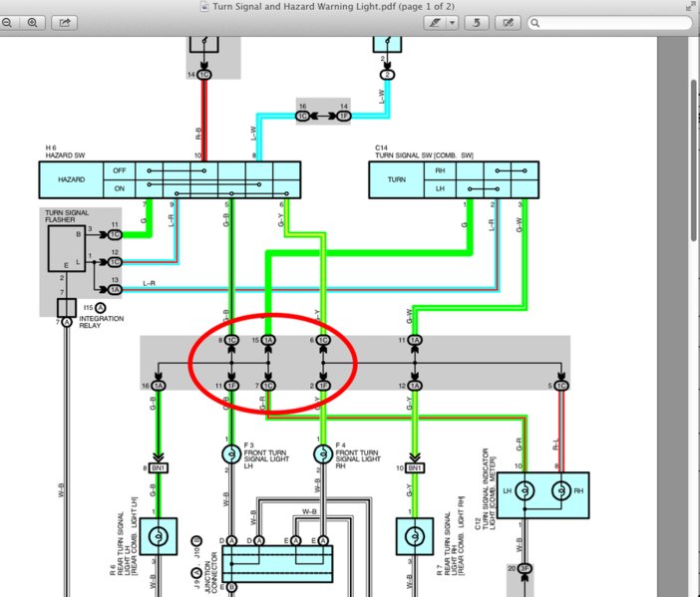Click the RH indicator lamp in the C12 meter

[561, 490]
